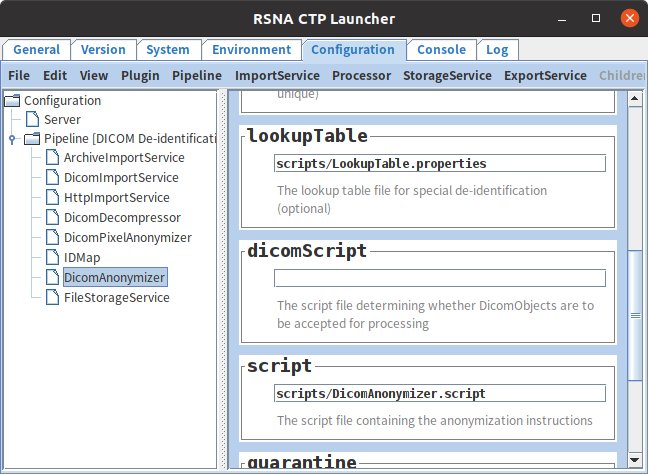Select HttpImportService in the tree

117,198
